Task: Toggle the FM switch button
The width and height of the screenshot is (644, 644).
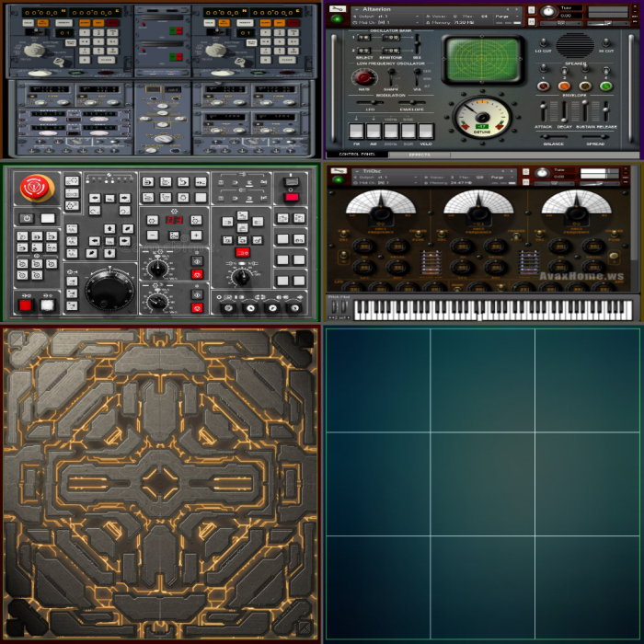Action: (x=357, y=131)
